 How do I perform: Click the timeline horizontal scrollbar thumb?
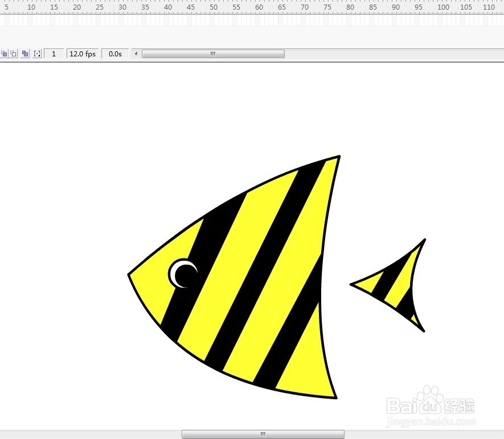213,54
